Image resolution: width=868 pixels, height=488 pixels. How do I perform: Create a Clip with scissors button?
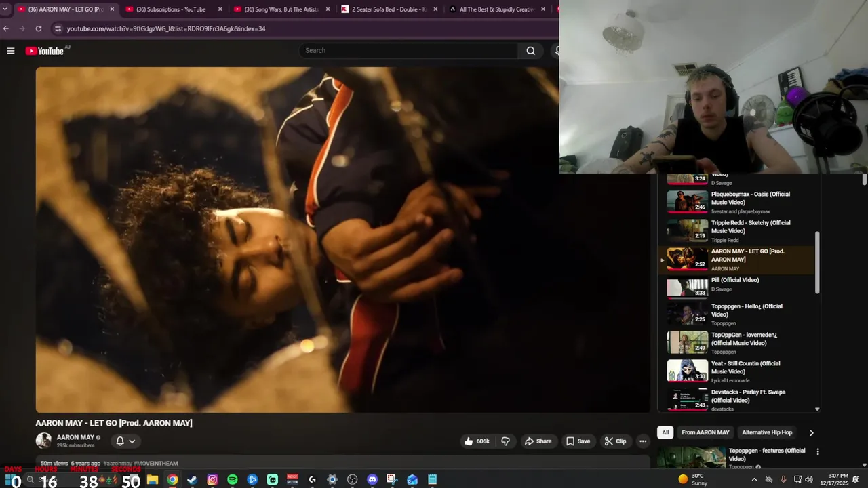coord(615,441)
